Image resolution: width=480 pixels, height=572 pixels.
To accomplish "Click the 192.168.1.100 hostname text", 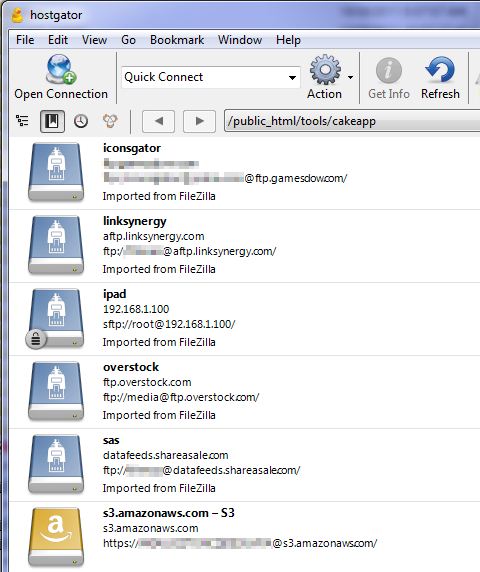I will 136,309.
